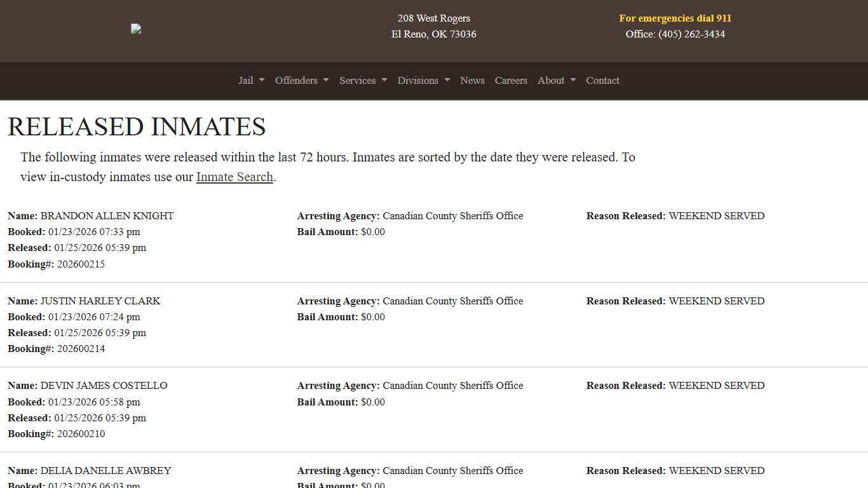Screen dimensions: 868x488
Task: Click the address 208 West Rogers
Action: 434,18
